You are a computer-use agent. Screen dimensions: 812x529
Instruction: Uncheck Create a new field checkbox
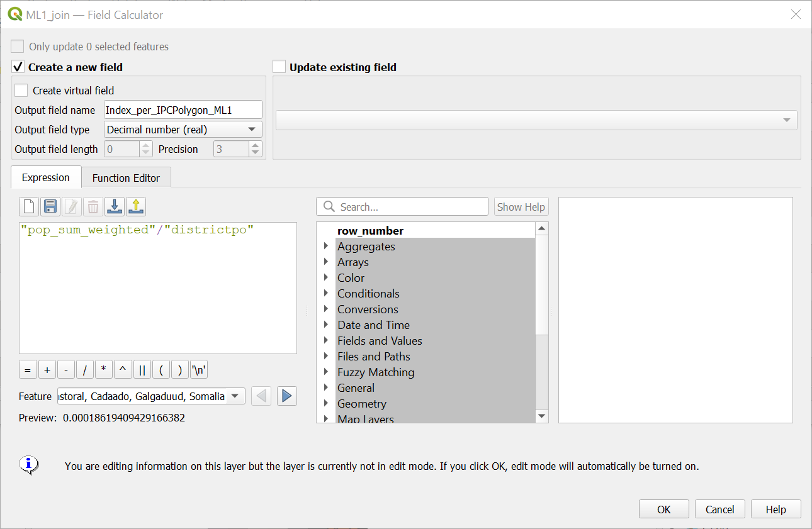click(x=18, y=67)
